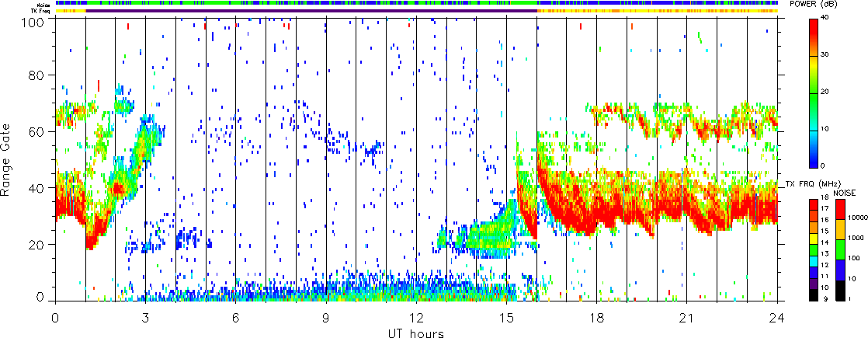Click x-axis tick label "6"
The width and height of the screenshot is (868, 338).
(x=236, y=318)
